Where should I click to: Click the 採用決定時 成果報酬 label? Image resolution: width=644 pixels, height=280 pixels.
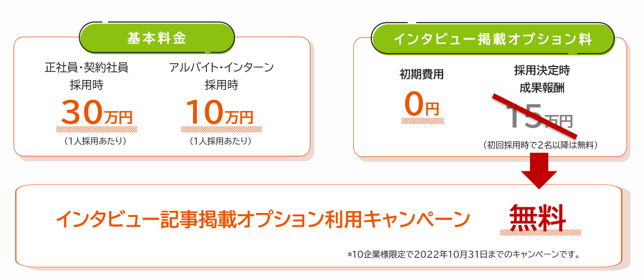(x=542, y=79)
